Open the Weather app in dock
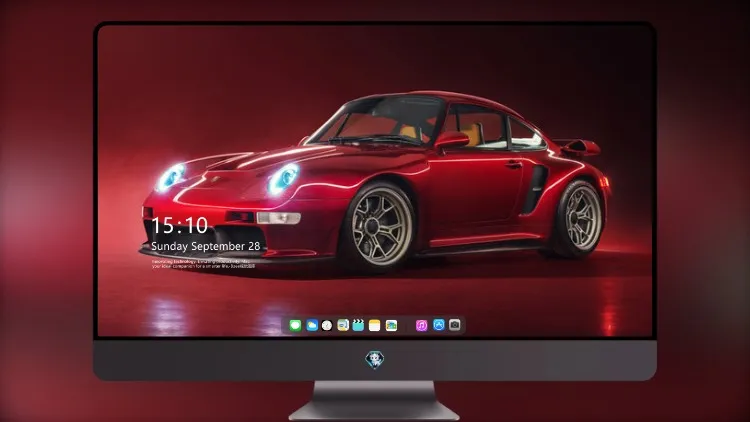750x422 pixels. point(312,325)
